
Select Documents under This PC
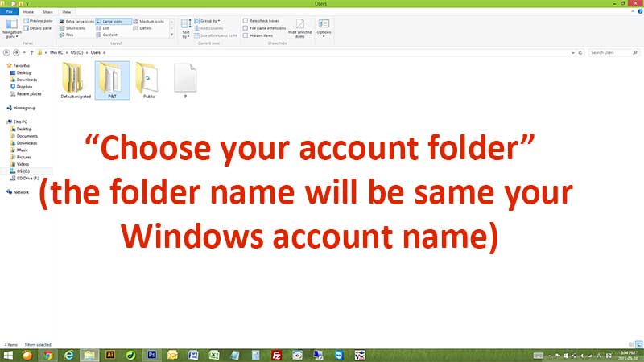pyautogui.click(x=24, y=136)
